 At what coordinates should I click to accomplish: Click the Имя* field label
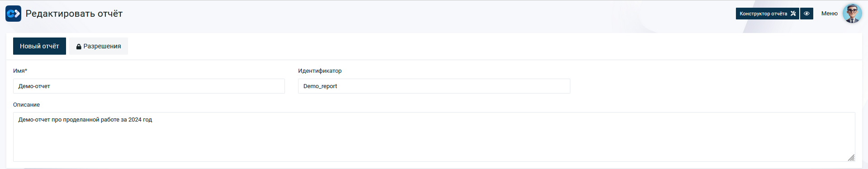point(20,71)
